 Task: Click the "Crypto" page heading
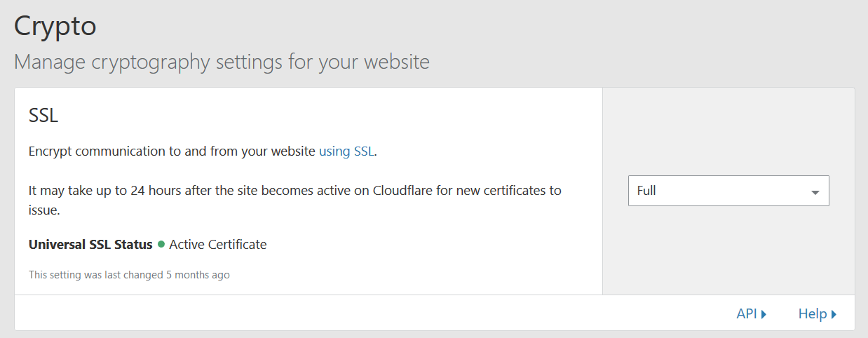[55, 27]
